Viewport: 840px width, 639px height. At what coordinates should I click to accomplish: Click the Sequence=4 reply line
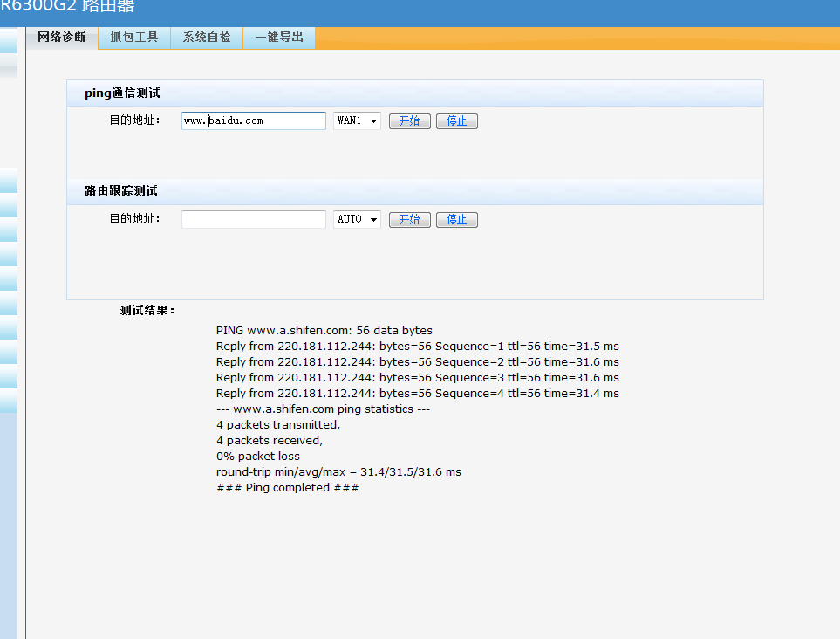point(417,394)
